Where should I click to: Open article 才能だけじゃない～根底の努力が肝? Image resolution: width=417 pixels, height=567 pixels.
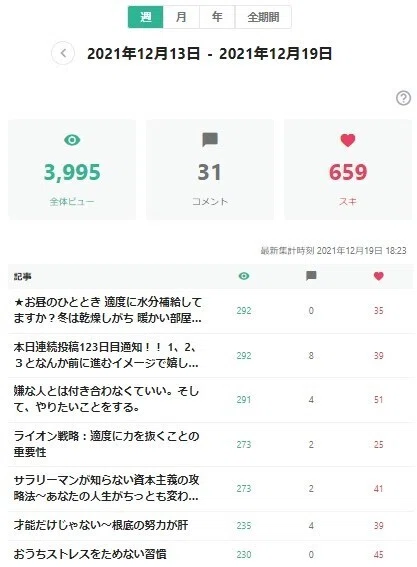point(101,525)
